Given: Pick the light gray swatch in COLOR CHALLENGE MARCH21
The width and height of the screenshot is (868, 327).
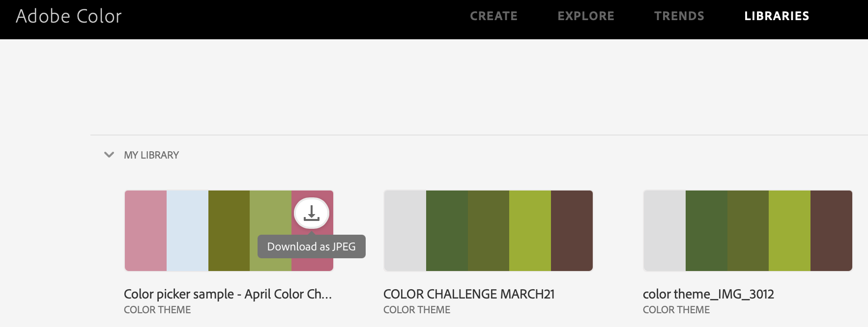Looking at the screenshot, I should 405,231.
